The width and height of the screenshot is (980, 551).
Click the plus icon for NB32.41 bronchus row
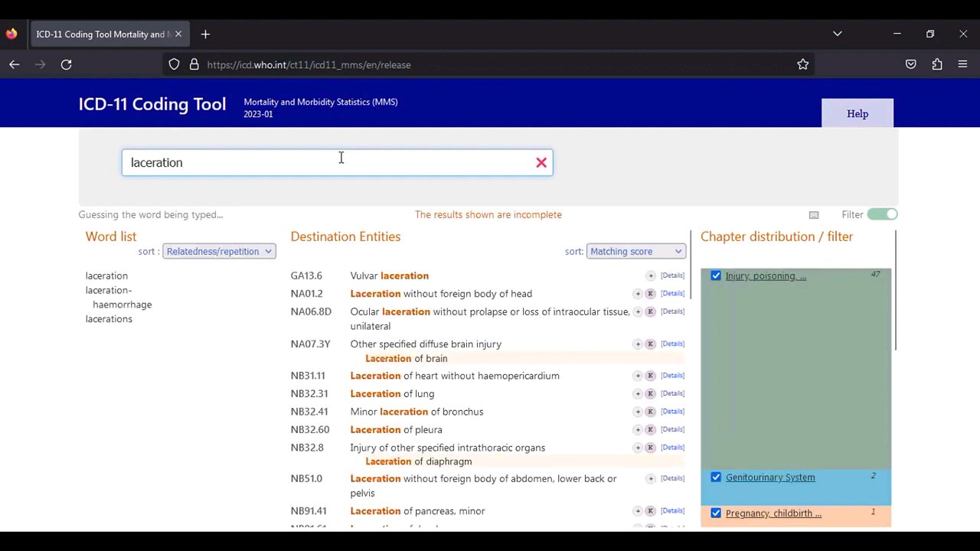[638, 412]
